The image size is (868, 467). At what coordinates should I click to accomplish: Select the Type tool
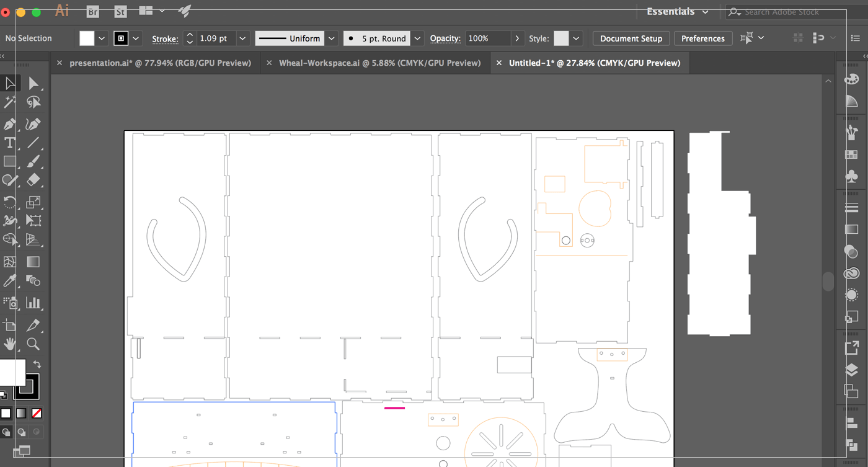(x=10, y=143)
